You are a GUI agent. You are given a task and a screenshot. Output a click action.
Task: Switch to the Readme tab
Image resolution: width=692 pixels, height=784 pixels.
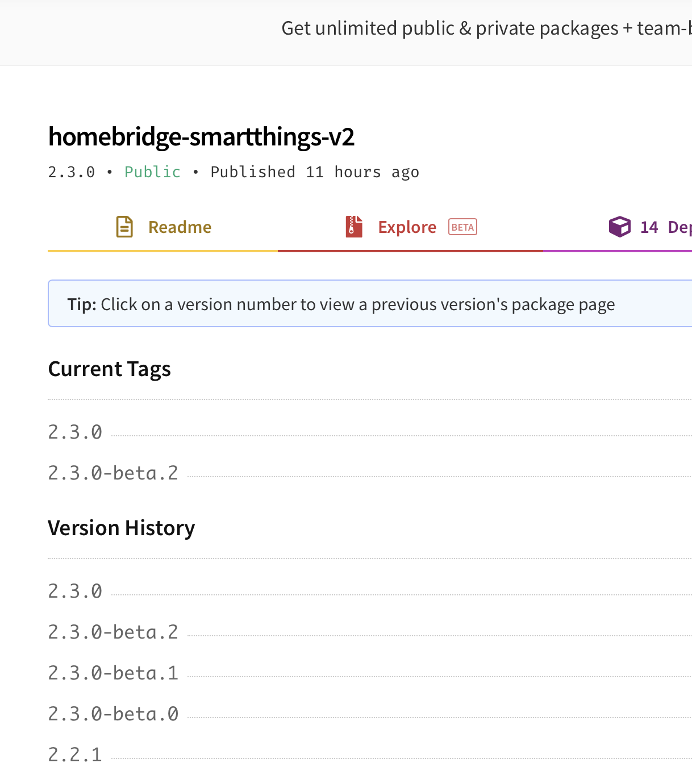pos(180,227)
